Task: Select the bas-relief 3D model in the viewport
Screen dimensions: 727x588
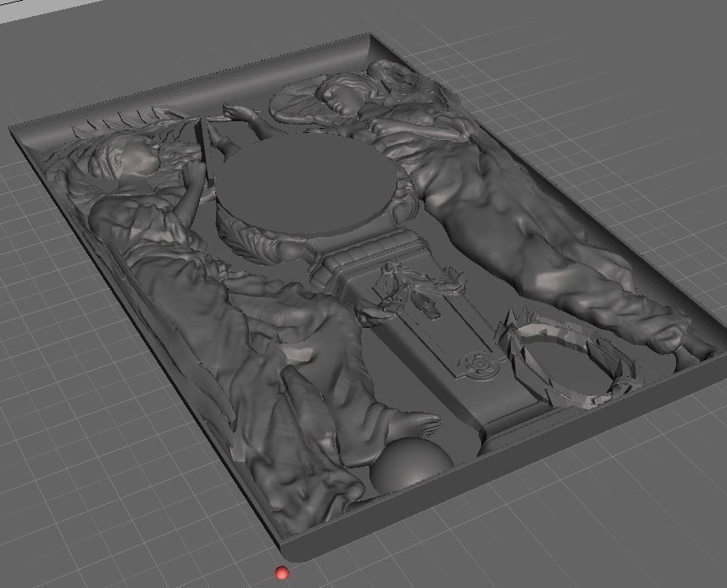Action: point(369,297)
